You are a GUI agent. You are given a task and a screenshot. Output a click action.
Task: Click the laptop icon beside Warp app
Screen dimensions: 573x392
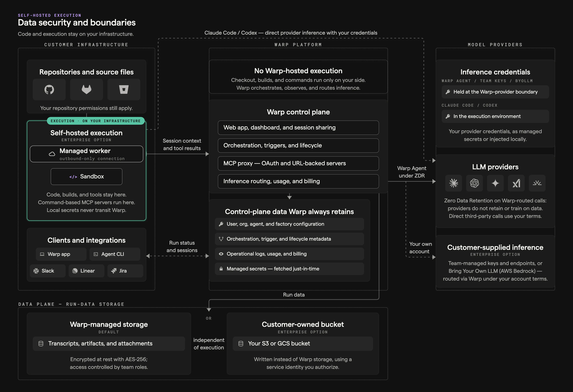coord(42,254)
